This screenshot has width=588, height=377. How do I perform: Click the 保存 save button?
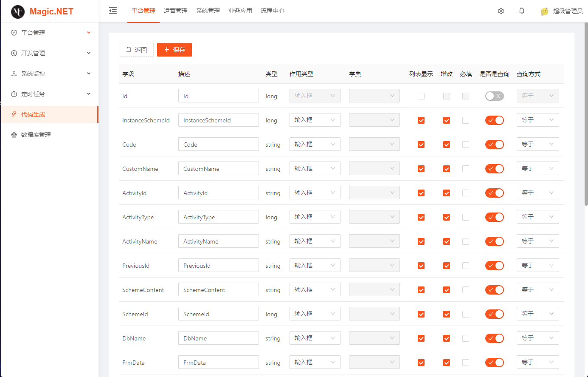click(x=174, y=50)
